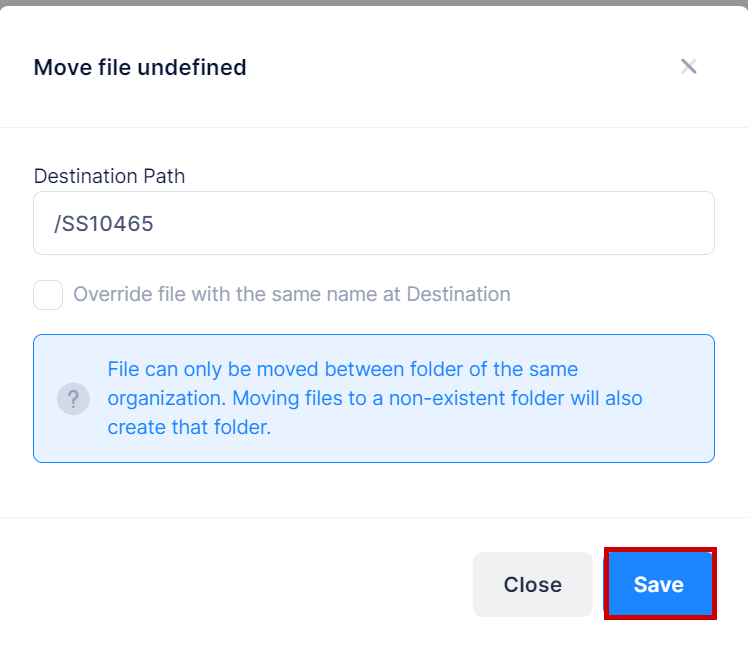Click the "Override file with the same name" label
Image resolution: width=748 pixels, height=646 pixels.
coord(291,295)
